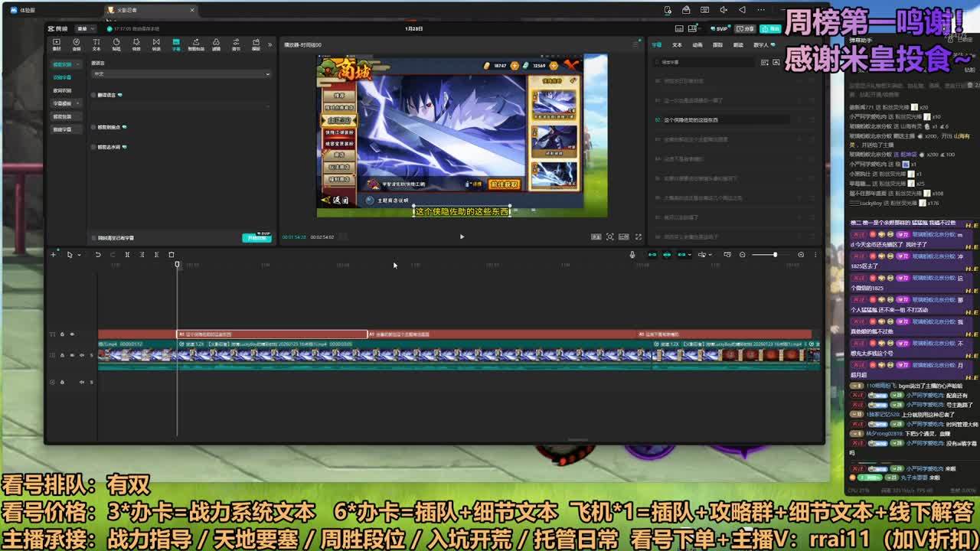Click the 开始识别 start recognition button
The height and width of the screenshot is (551, 980).
[256, 238]
